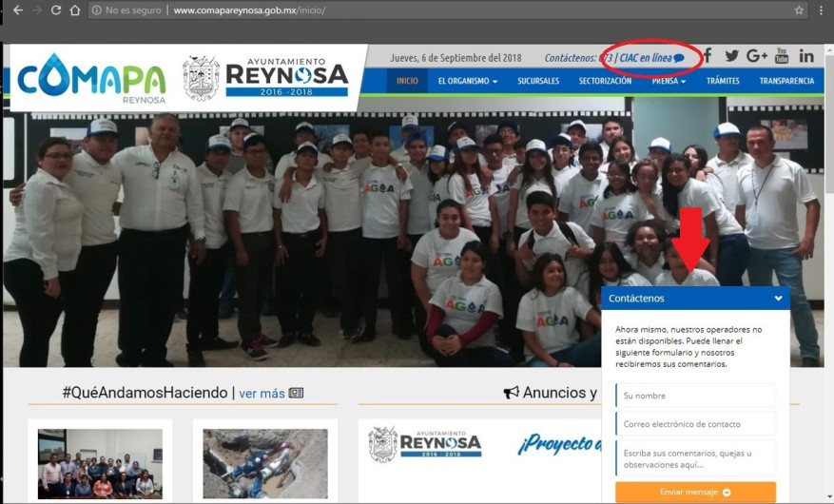Click the Su nombre input field

695,396
